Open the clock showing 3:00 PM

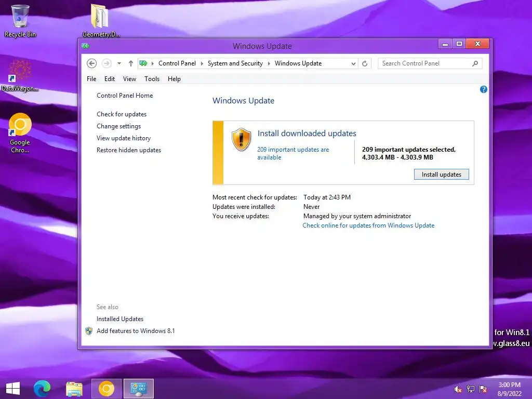[509, 389]
